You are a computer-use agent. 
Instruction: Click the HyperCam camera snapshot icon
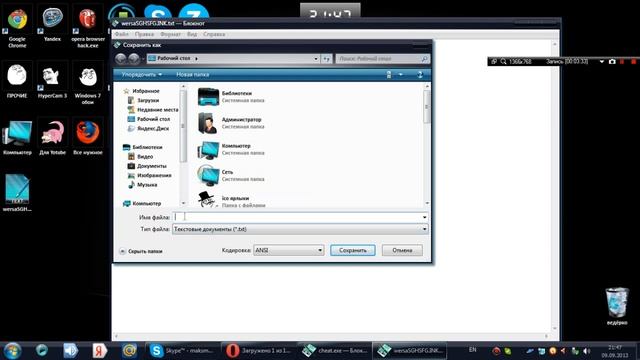(612, 62)
